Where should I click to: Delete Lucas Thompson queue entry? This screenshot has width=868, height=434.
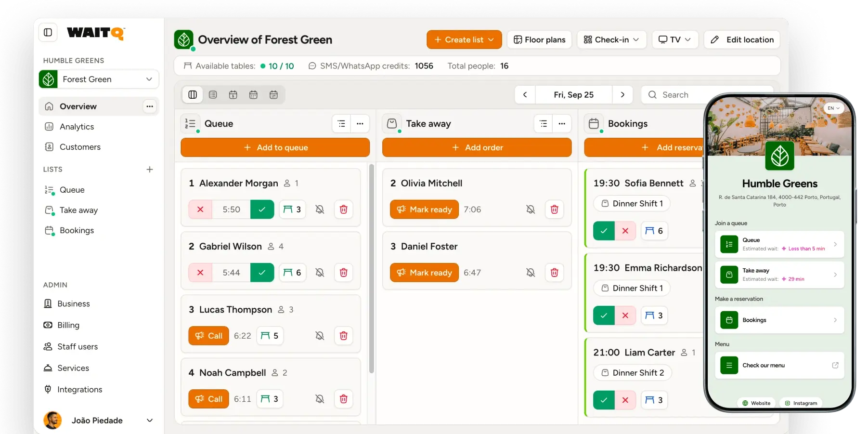click(344, 336)
